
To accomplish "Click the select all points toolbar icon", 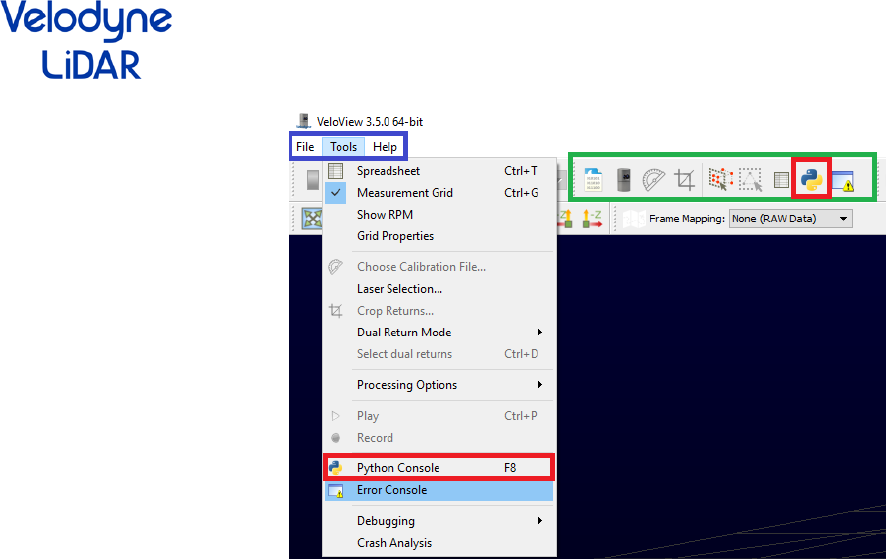I will [720, 179].
